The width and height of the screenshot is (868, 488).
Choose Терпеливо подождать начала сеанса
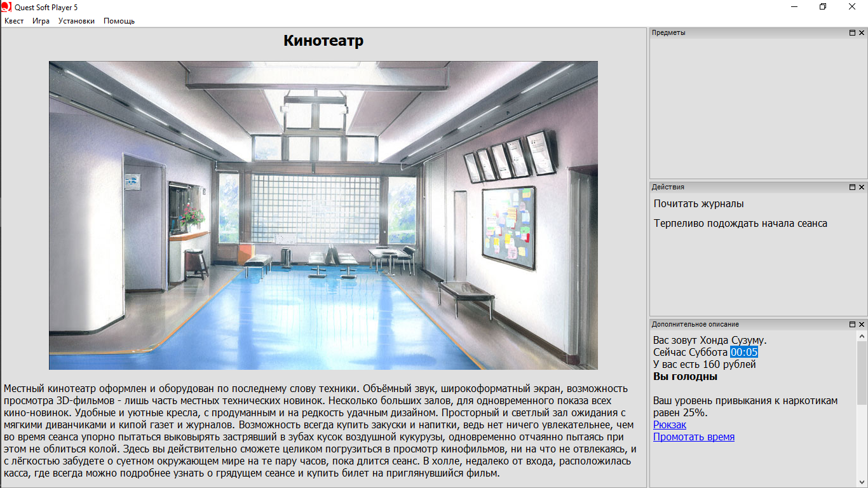(x=741, y=224)
